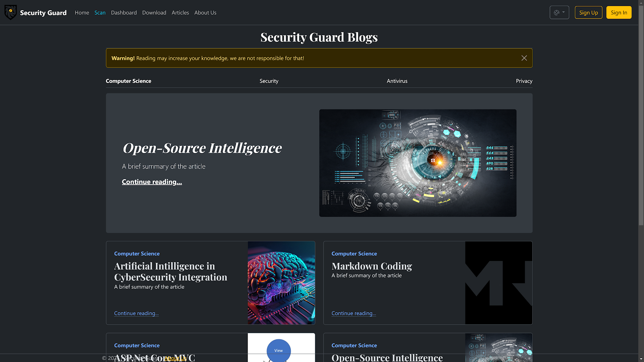Dismiss the warning alert banner

pyautogui.click(x=524, y=58)
